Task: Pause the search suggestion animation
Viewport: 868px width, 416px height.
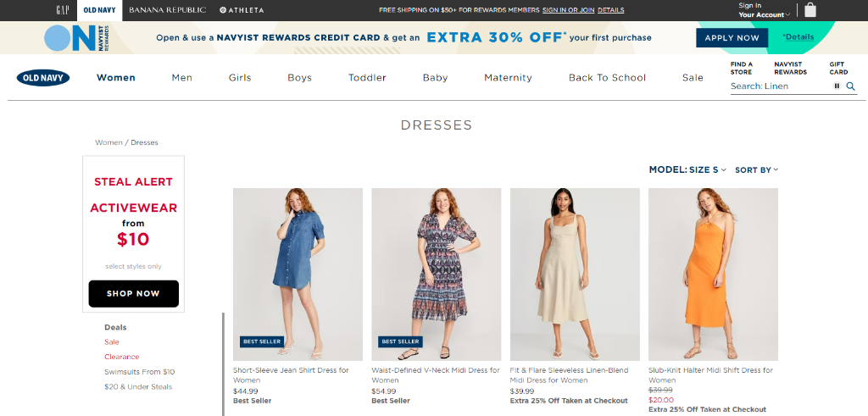Action: (x=837, y=86)
